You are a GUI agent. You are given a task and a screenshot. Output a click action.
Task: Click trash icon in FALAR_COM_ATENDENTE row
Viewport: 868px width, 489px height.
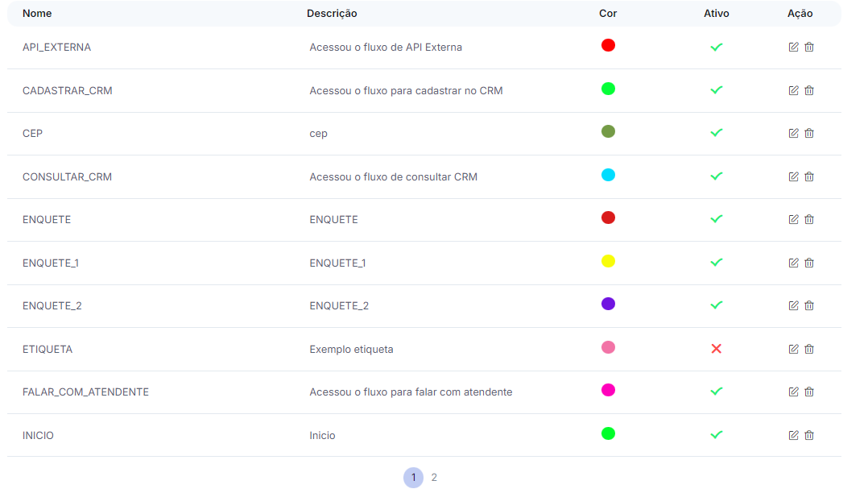point(809,392)
